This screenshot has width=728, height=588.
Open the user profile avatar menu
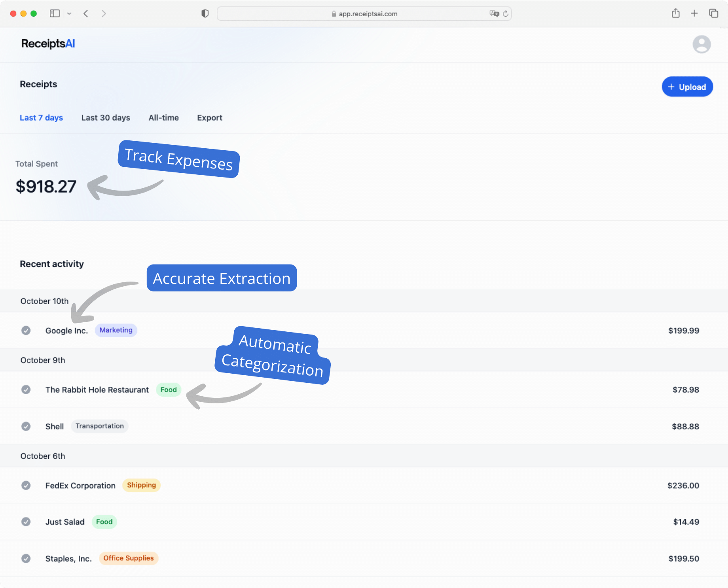click(x=701, y=44)
